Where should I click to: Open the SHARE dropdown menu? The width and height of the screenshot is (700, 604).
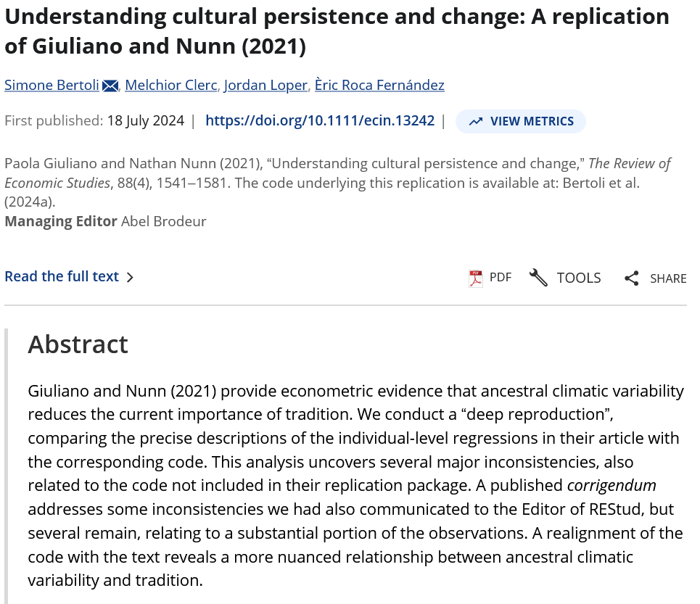click(x=668, y=278)
